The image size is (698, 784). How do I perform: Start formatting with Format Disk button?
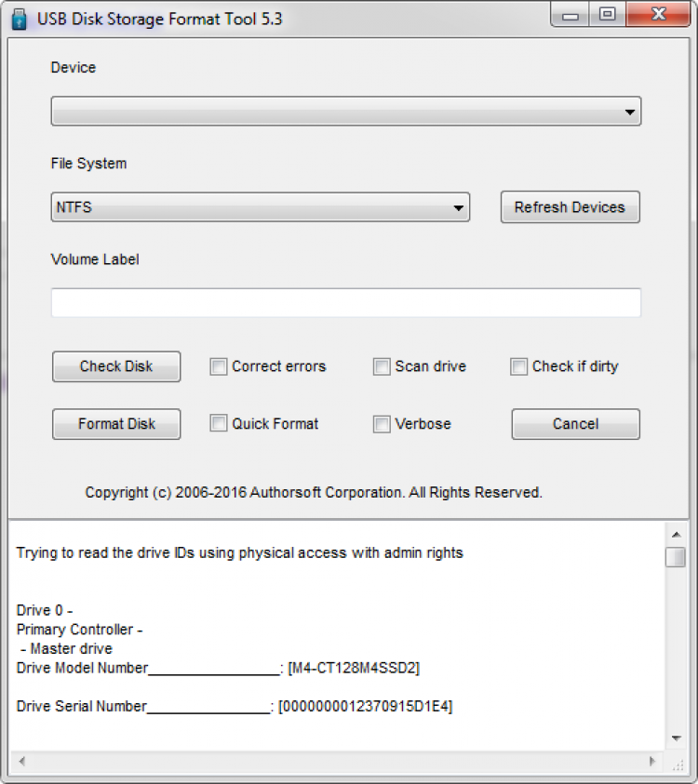116,424
